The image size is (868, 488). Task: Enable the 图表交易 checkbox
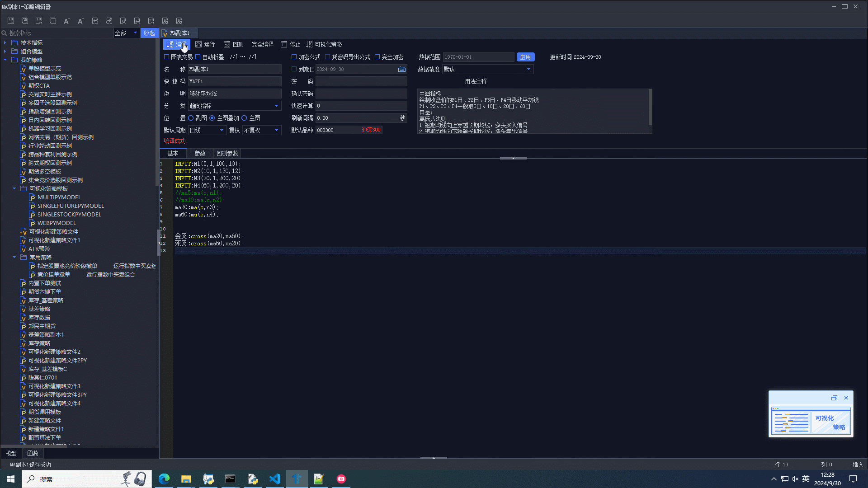(x=166, y=57)
